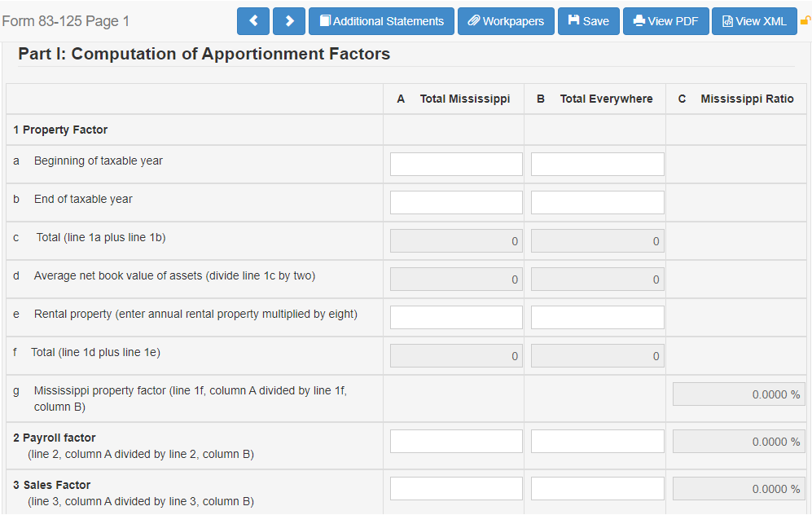Select Sales Factor Total Everywhere input
Screen dimensions: 812x515
[x=596, y=488]
